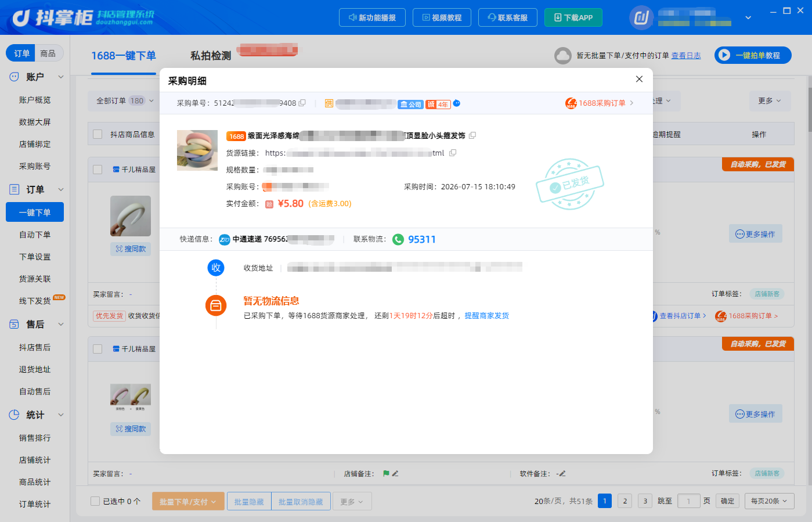Click the user avatar icon

pos(641,17)
